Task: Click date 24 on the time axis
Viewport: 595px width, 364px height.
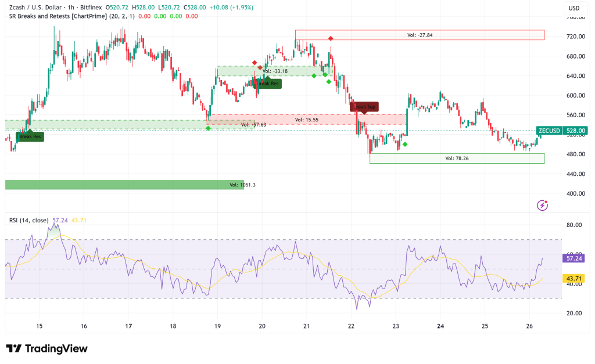Action: coord(440,326)
